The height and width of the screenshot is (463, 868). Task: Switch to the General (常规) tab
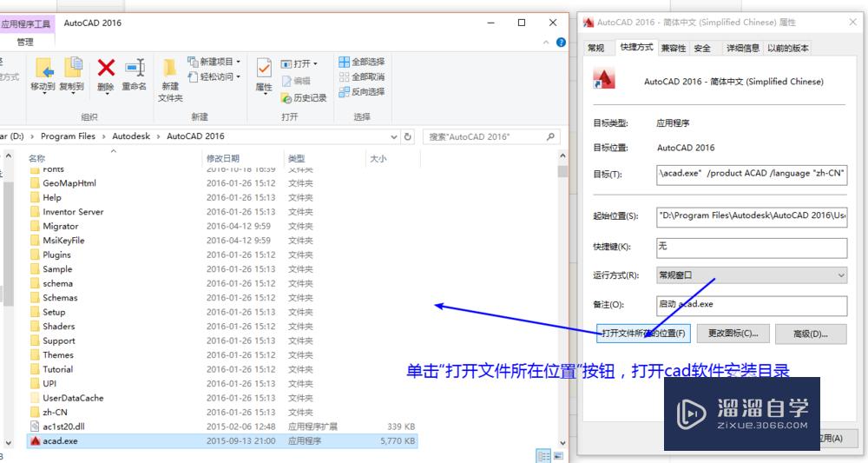point(595,48)
